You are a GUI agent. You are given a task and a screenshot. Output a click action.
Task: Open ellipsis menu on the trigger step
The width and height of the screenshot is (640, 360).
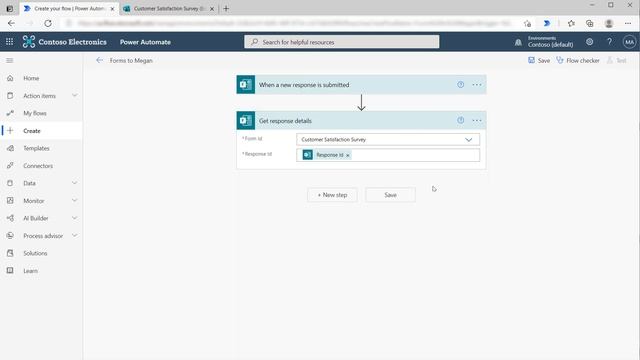(x=477, y=84)
